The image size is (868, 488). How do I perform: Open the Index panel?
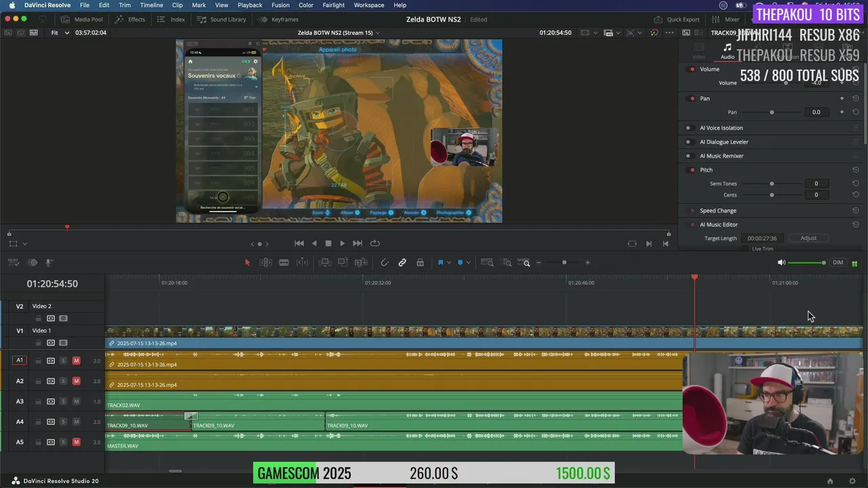pos(172,20)
